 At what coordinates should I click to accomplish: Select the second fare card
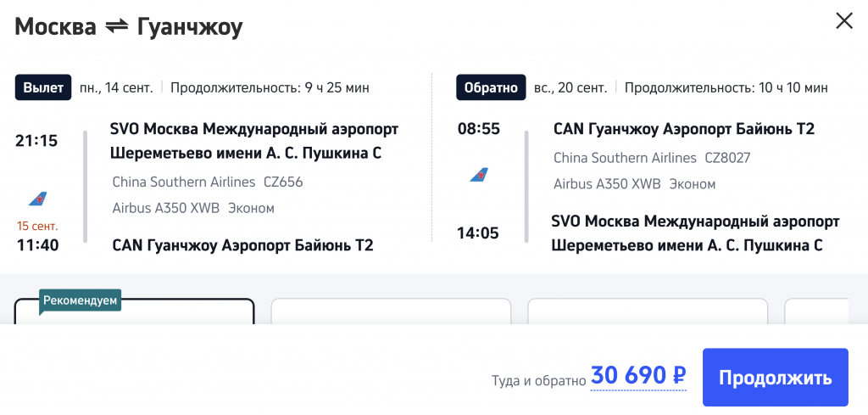pyautogui.click(x=391, y=311)
